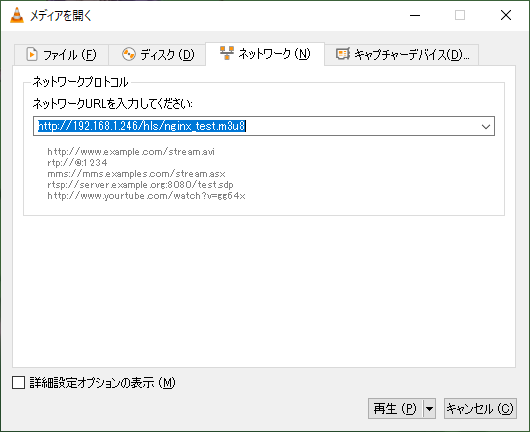Minimize the メディアを開く dialog
Screen dimensions: 530x432
[x=415, y=16]
